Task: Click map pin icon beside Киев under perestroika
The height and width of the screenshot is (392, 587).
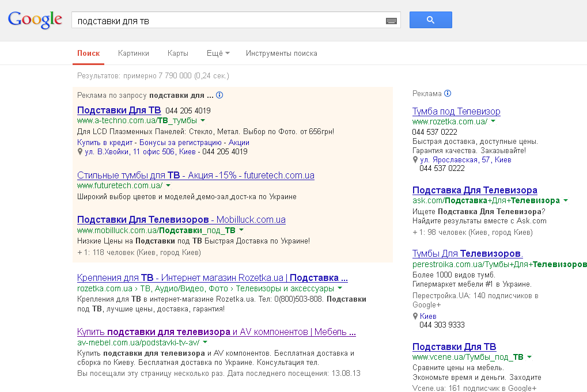Action: pyautogui.click(x=415, y=316)
